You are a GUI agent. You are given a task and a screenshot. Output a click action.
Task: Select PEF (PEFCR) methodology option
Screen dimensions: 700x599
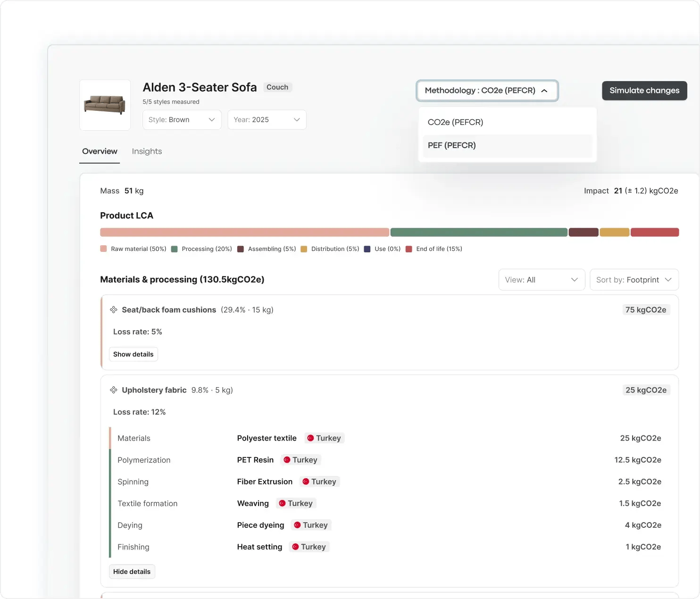tap(507, 145)
